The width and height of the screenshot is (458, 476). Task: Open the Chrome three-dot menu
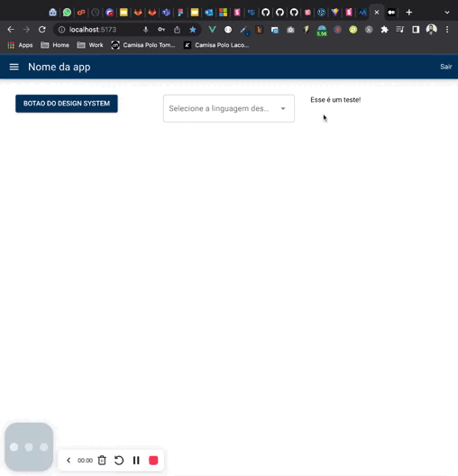tap(447, 30)
